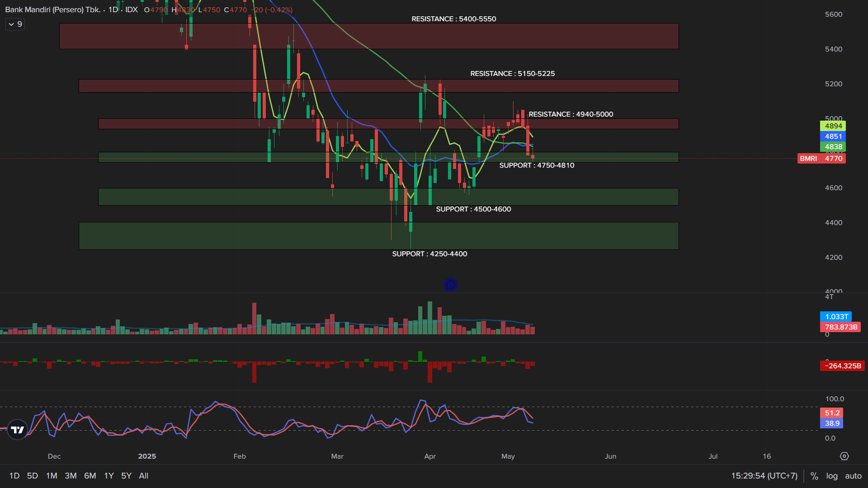Click the blue circular event marker on chart

pos(450,285)
